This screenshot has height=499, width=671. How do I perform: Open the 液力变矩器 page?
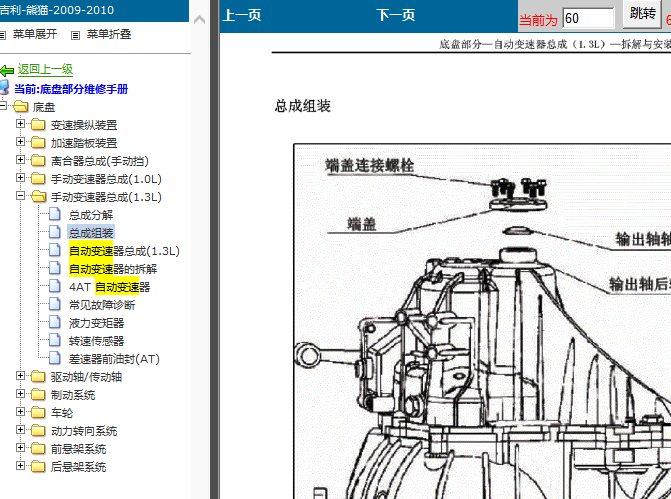click(x=96, y=323)
